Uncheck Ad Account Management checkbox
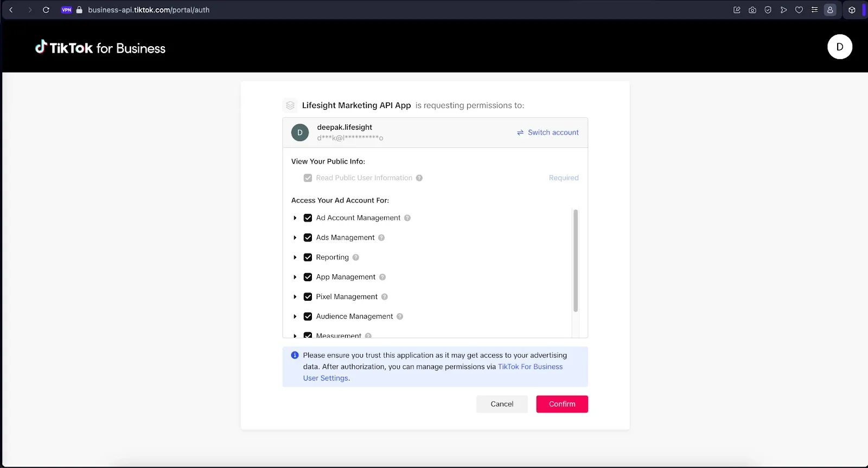The width and height of the screenshot is (868, 468). [308, 218]
